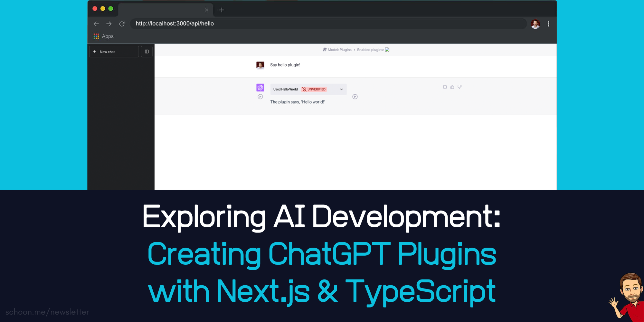Click the 'Used Hello World' label text

tap(285, 90)
